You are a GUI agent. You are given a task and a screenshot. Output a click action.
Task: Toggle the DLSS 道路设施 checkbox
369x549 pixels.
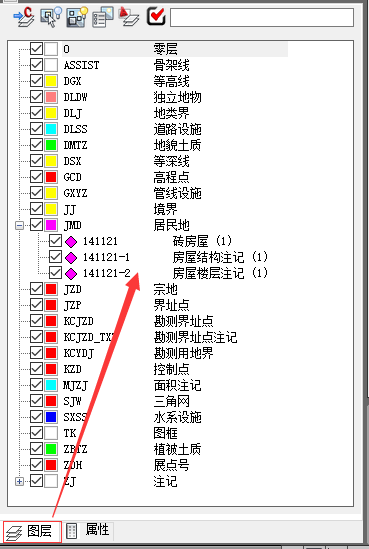36,129
